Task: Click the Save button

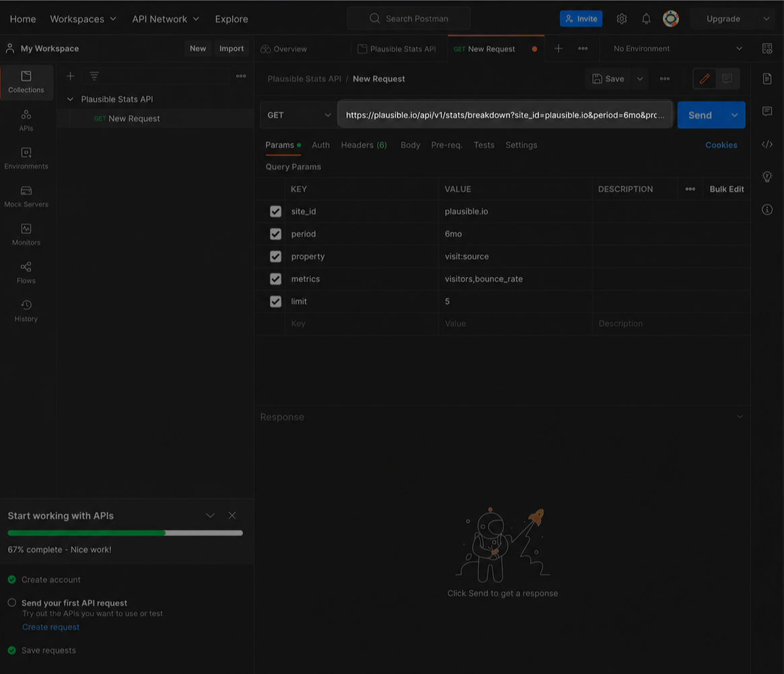Action: pos(608,79)
